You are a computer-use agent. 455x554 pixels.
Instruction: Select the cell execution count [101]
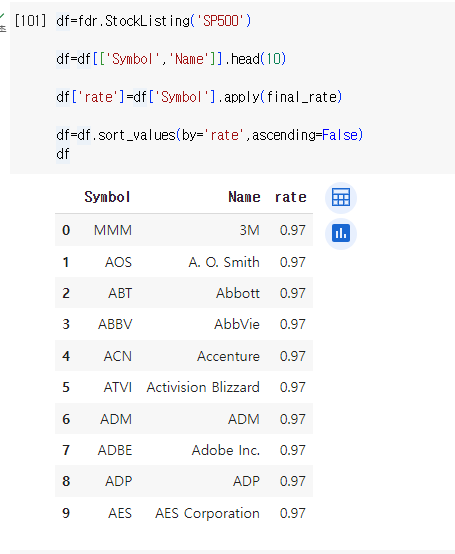coord(30,21)
